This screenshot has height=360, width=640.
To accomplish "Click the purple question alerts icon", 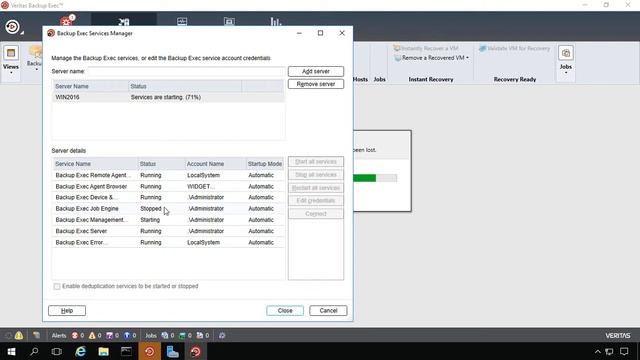I will click(x=109, y=336).
